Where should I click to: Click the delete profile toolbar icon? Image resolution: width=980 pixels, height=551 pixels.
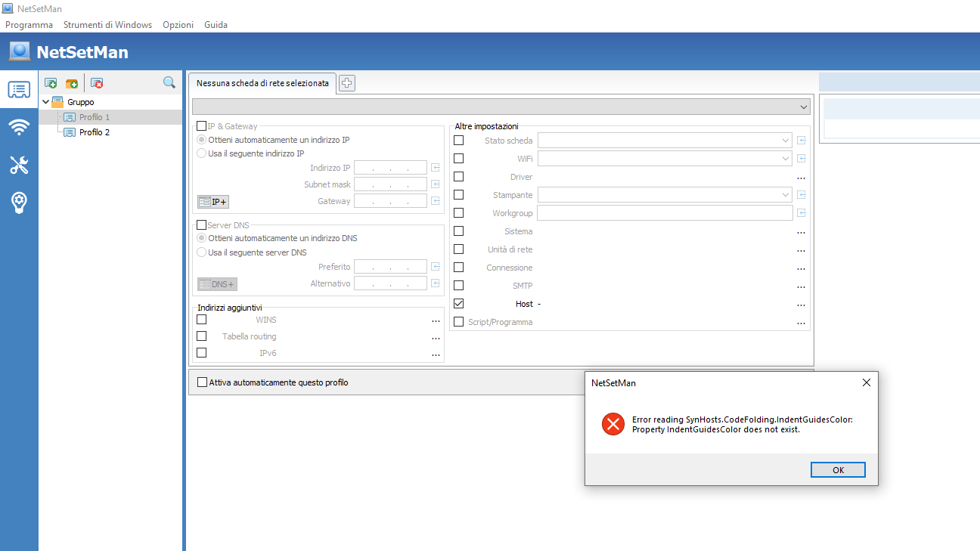click(x=97, y=83)
